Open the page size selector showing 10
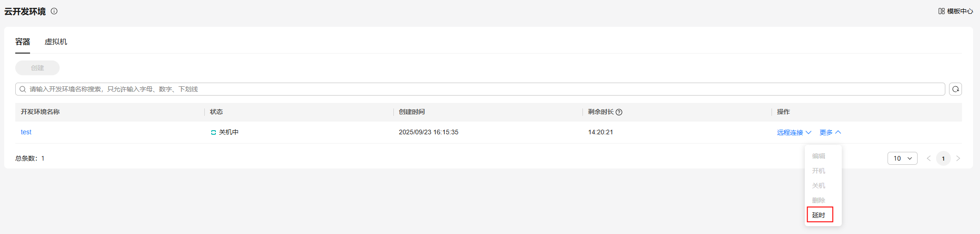Viewport: 980px width, 234px height. (902, 158)
